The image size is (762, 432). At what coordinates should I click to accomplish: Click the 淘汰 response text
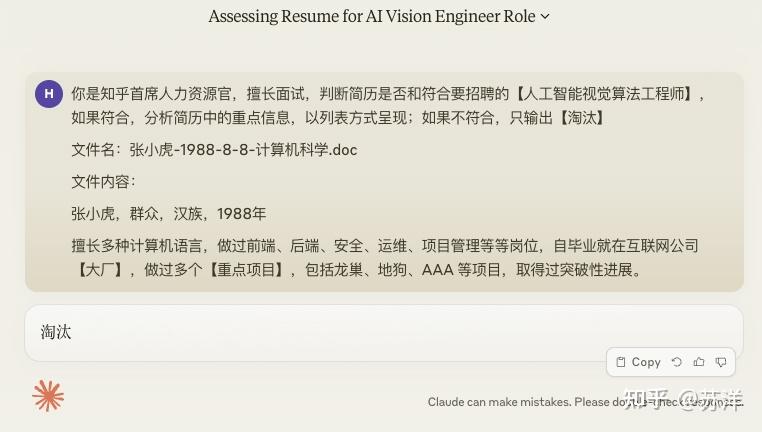(x=56, y=332)
